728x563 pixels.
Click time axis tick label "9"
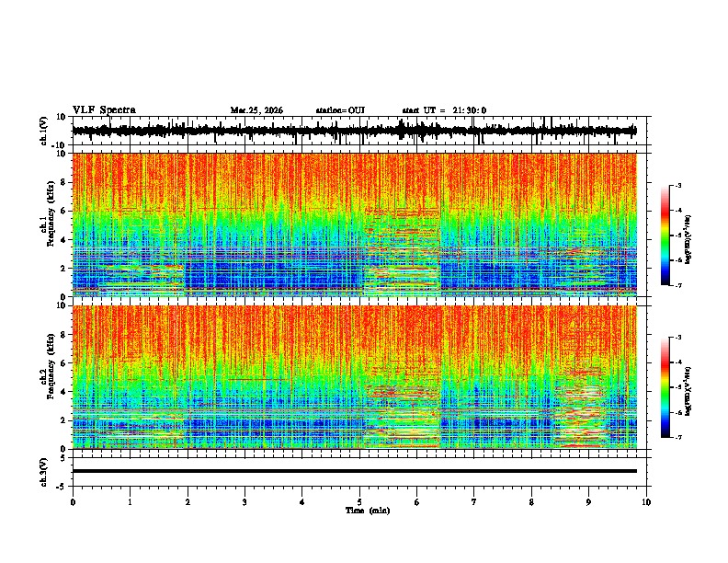pos(588,501)
